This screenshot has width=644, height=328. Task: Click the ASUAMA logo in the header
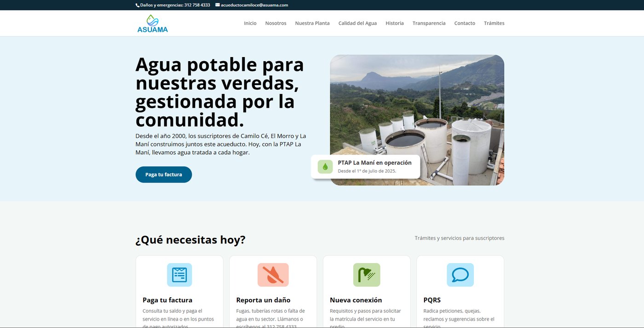coord(153,23)
